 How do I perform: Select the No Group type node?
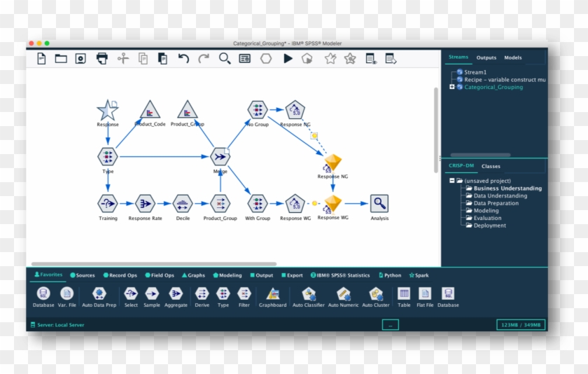click(x=258, y=110)
